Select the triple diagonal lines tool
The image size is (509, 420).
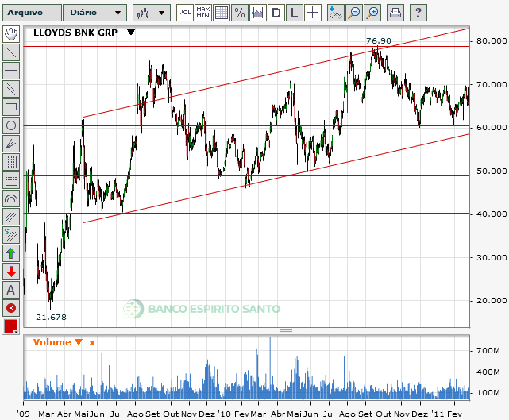(x=11, y=217)
